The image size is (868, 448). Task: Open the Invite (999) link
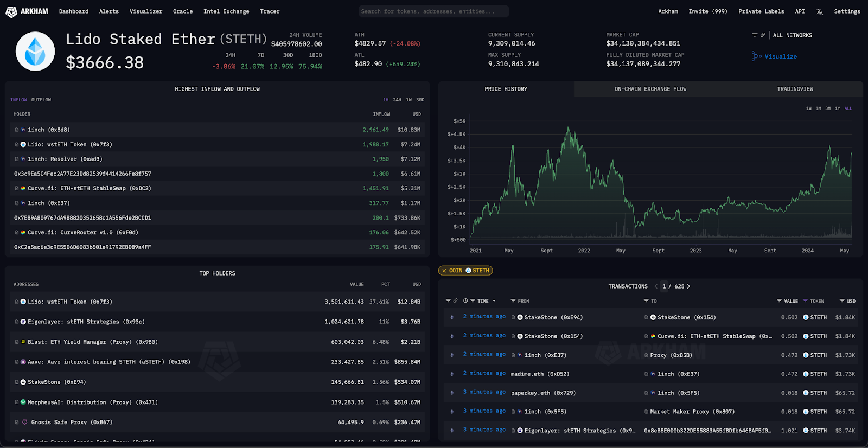[x=708, y=11]
